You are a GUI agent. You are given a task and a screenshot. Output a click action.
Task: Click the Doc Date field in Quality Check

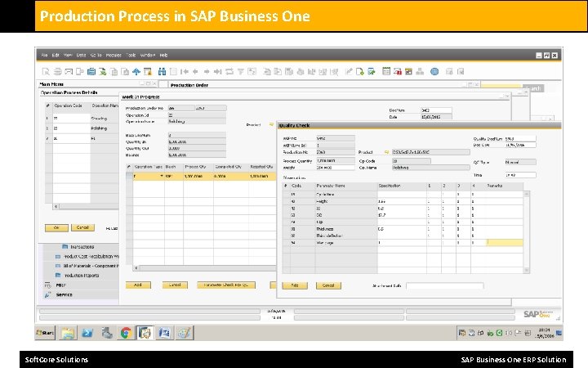click(520, 145)
